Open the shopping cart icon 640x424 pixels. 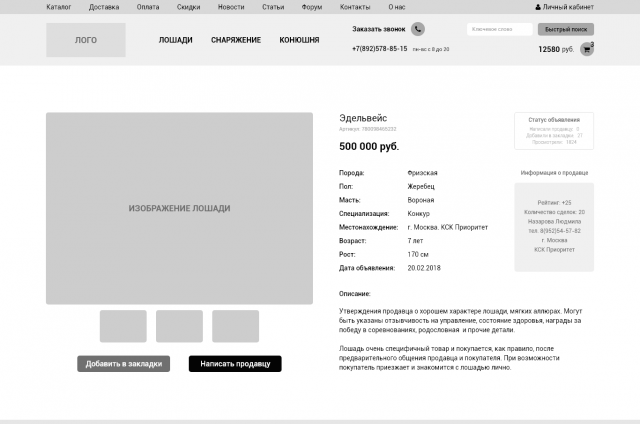[x=587, y=49]
